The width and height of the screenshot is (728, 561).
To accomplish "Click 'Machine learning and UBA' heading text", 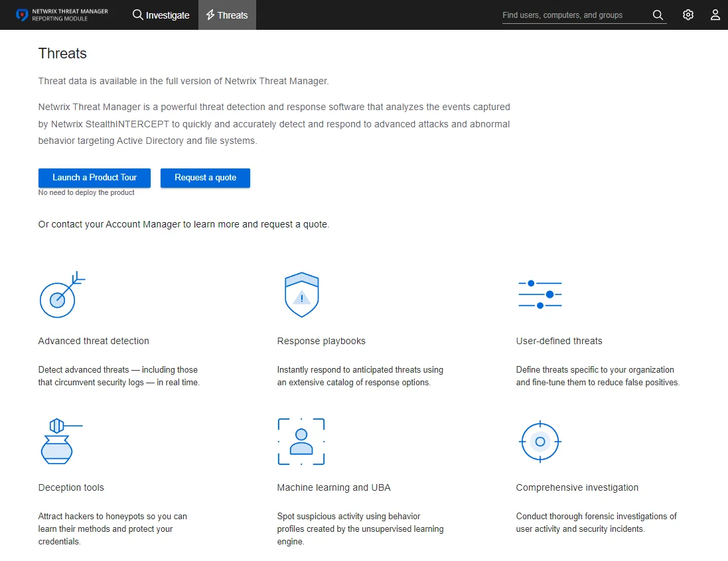I will (x=334, y=487).
